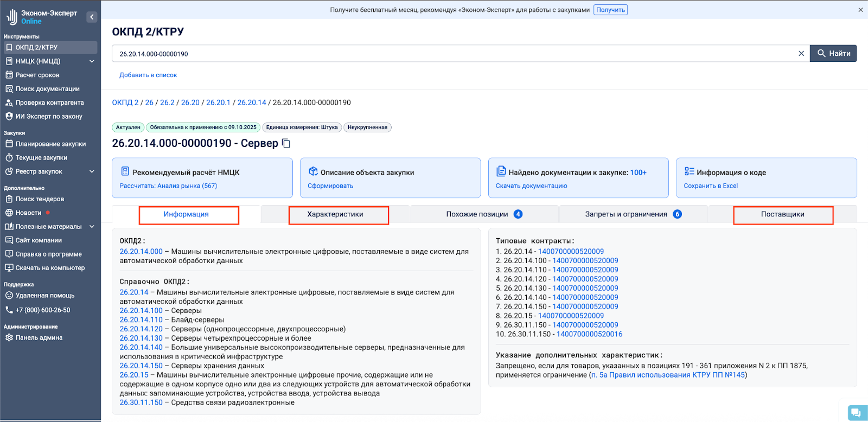Expand the Реестр закупок chevron
Viewport: 868px width, 422px height.
click(x=92, y=171)
